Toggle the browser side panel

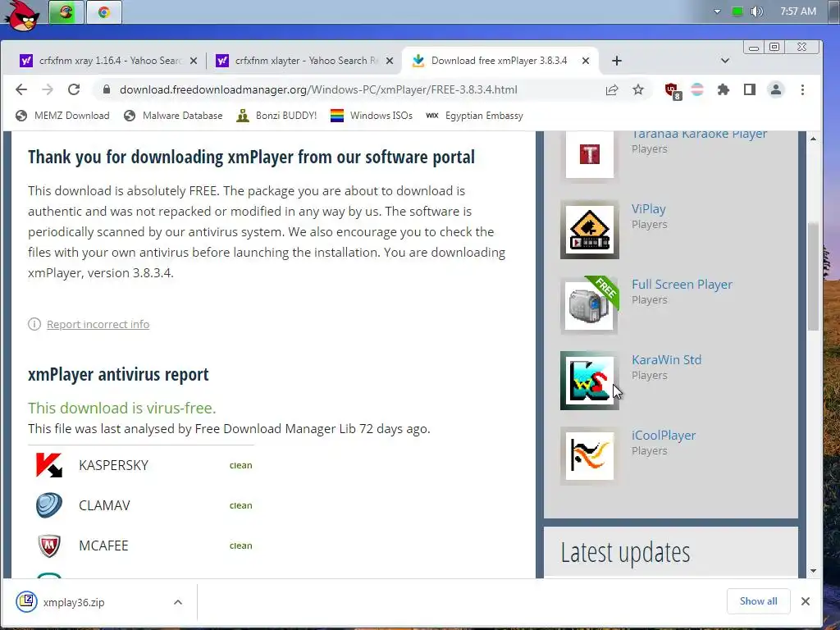pyautogui.click(x=750, y=89)
